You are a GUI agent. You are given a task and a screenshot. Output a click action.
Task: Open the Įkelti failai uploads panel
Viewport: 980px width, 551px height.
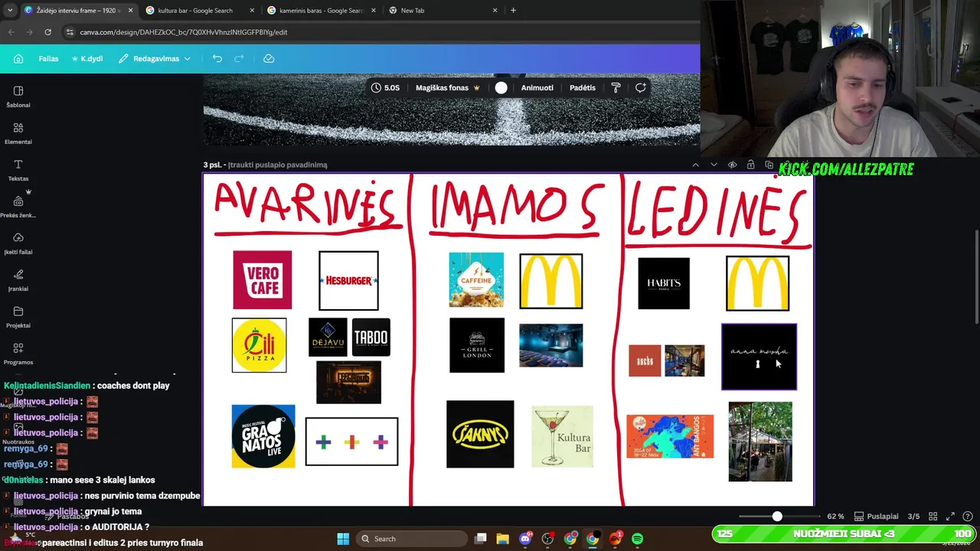(x=18, y=243)
